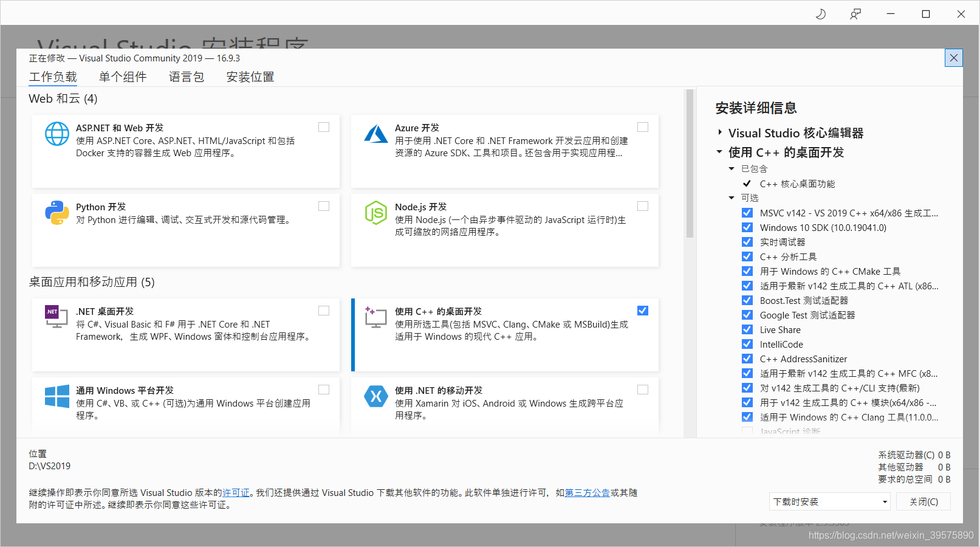Image resolution: width=980 pixels, height=547 pixels.
Task: Uncheck the Live Share option
Action: (x=747, y=329)
